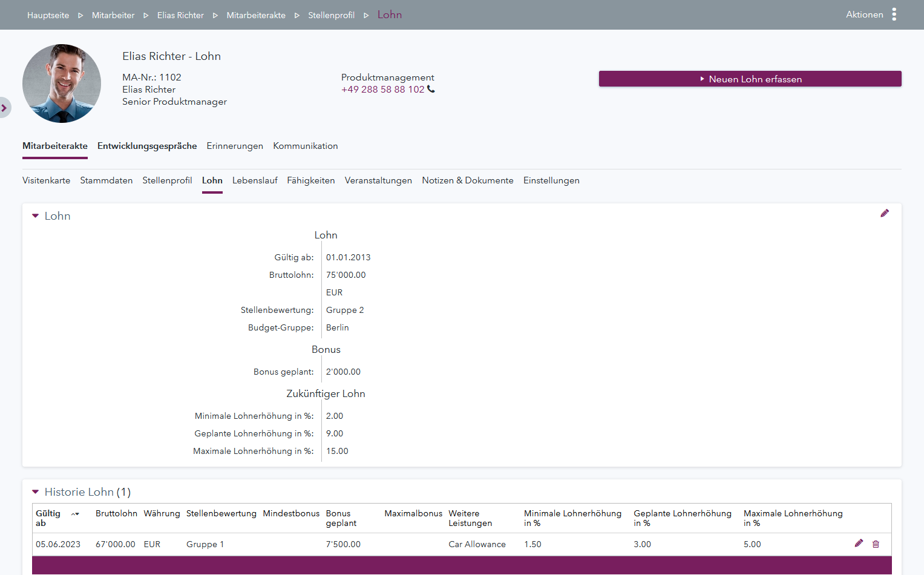The image size is (924, 575).
Task: Sort history by Gültig ab column
Action: (75, 514)
